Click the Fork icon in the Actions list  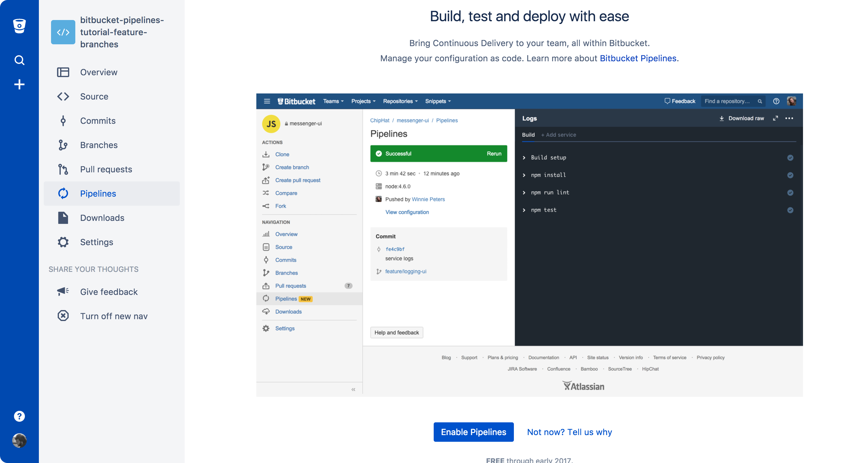pyautogui.click(x=266, y=206)
